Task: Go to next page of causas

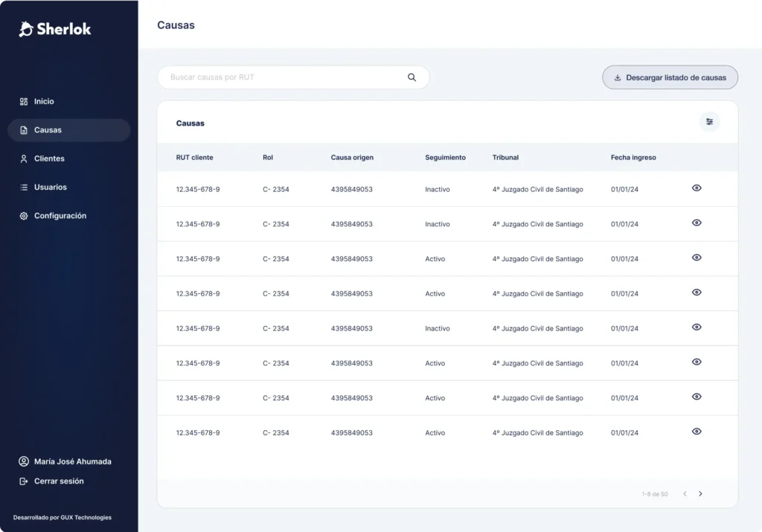Action: [x=700, y=494]
